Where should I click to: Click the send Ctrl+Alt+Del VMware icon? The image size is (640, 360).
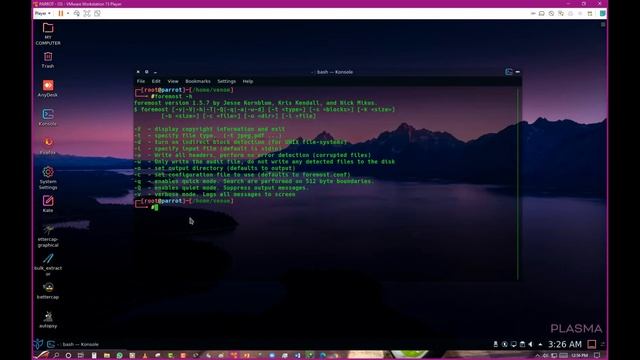(x=77, y=13)
